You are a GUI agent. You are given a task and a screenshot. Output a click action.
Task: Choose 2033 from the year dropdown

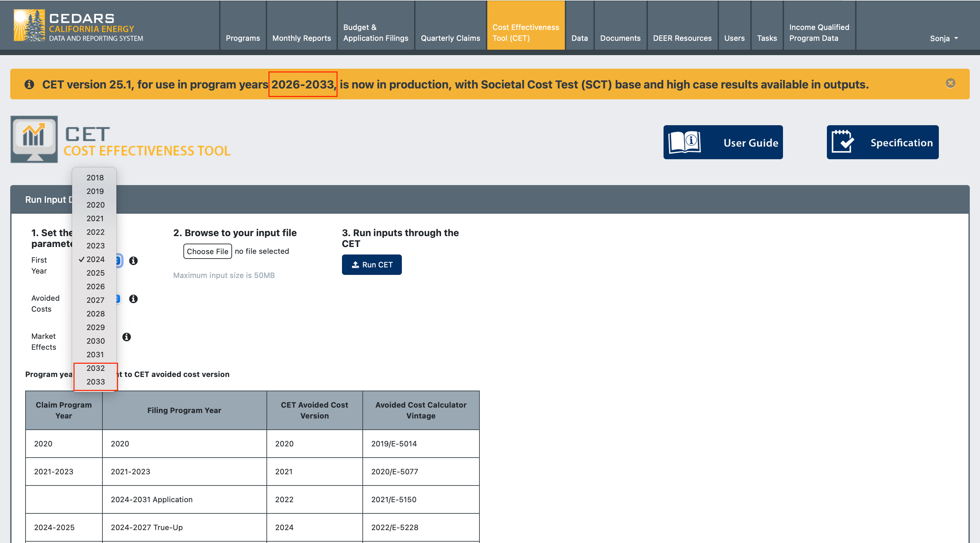95,381
